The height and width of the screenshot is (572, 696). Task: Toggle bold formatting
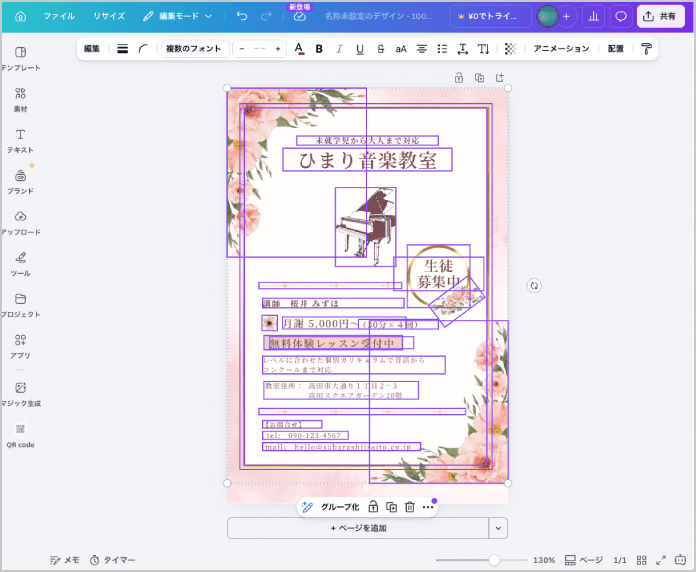(319, 49)
